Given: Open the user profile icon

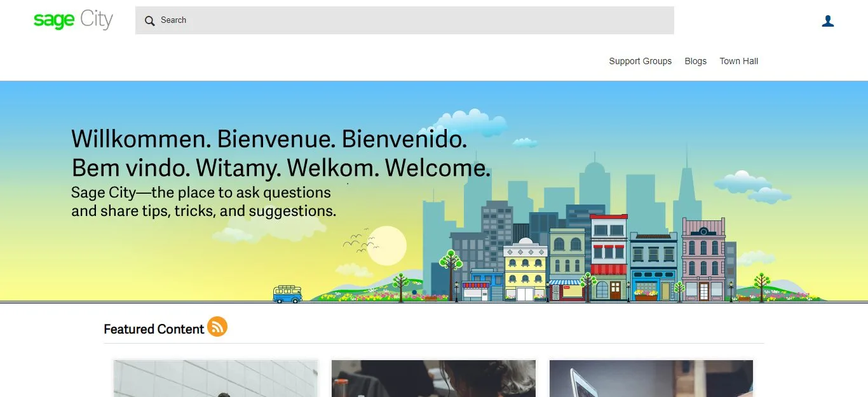Looking at the screenshot, I should click(827, 21).
